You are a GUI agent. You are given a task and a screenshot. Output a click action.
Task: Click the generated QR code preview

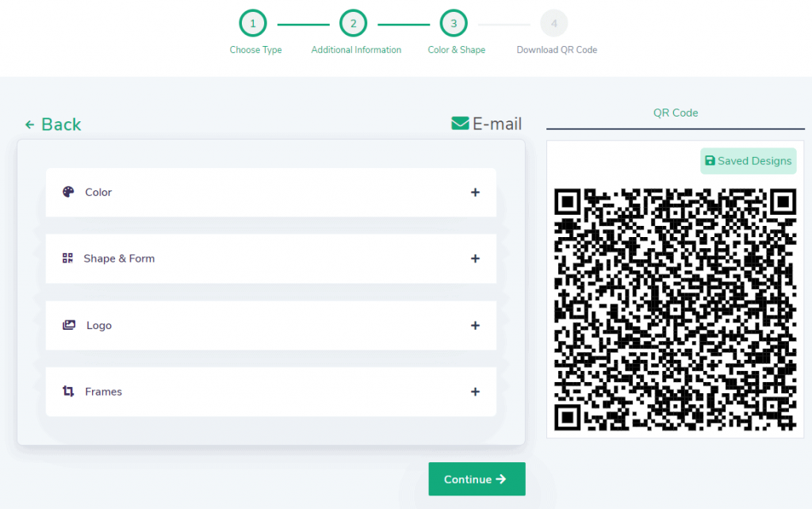pyautogui.click(x=676, y=309)
